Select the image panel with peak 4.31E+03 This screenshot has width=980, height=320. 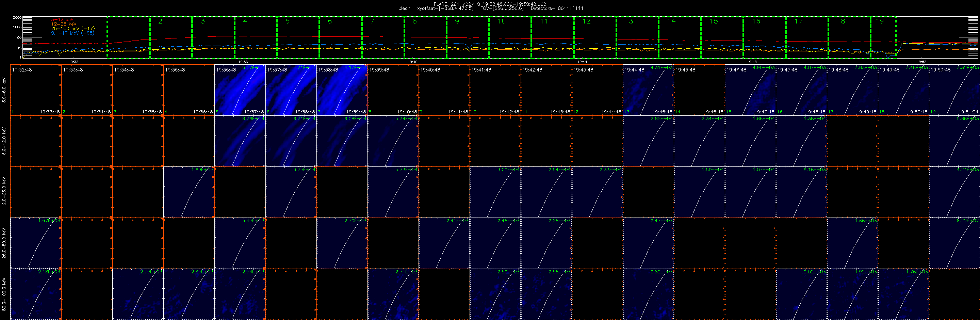click(648, 90)
